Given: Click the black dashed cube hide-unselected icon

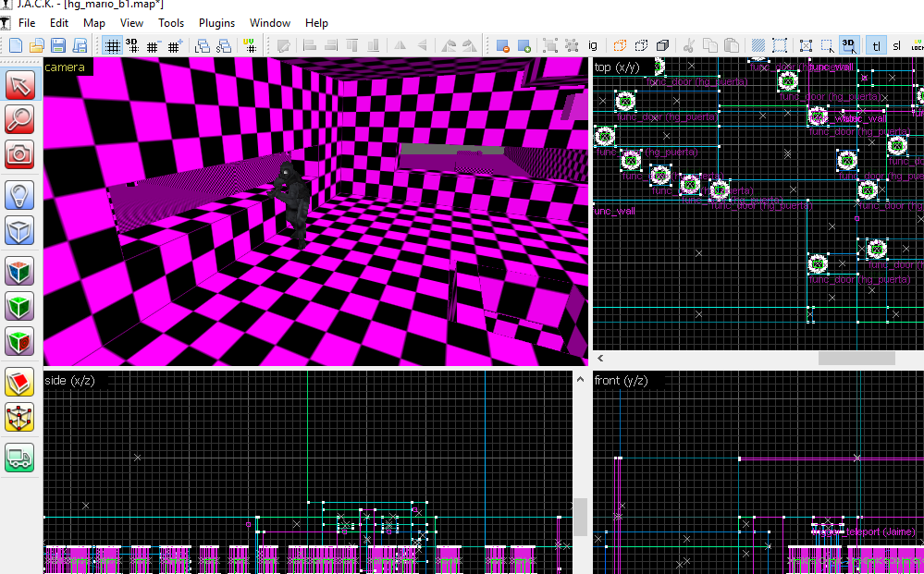Looking at the screenshot, I should pos(641,45).
